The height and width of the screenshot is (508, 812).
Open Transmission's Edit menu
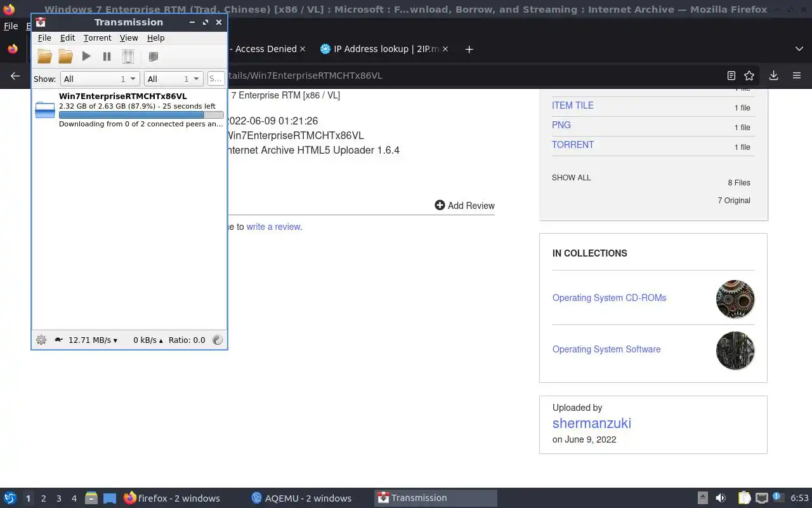click(x=67, y=38)
